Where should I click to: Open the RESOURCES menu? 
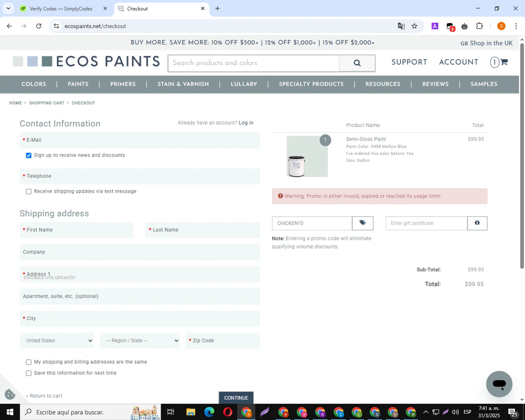[383, 84]
